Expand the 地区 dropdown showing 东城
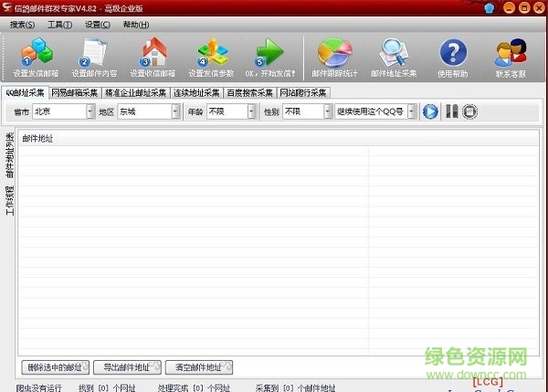 pyautogui.click(x=175, y=111)
